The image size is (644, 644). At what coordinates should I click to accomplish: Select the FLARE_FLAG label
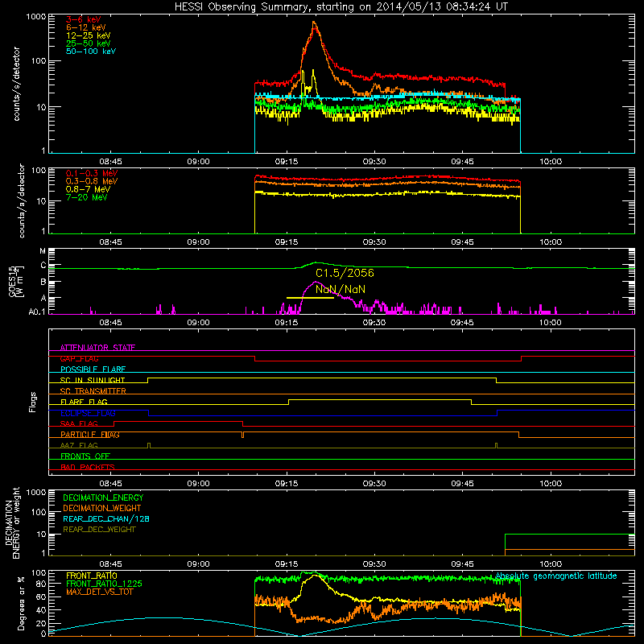(84, 402)
